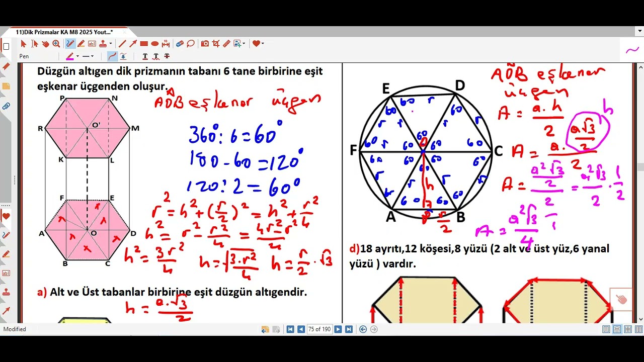Open the line style dropdown arrow
This screenshot has width=644, height=362.
point(93,56)
